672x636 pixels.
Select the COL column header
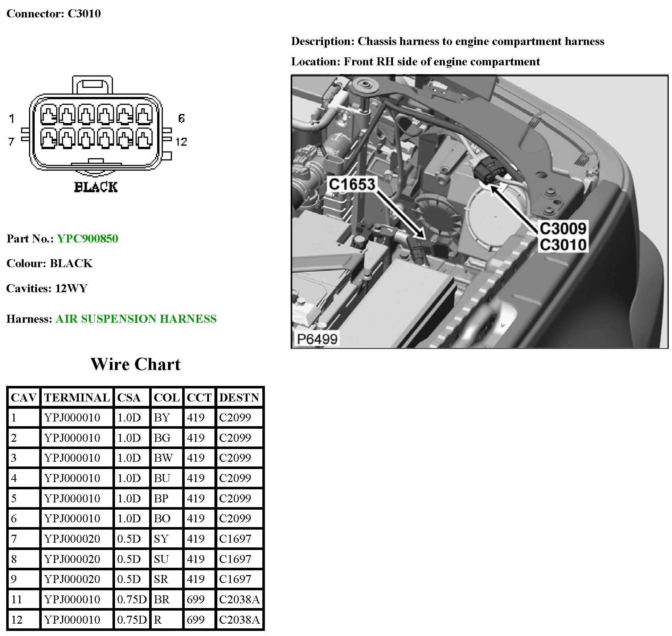(167, 397)
